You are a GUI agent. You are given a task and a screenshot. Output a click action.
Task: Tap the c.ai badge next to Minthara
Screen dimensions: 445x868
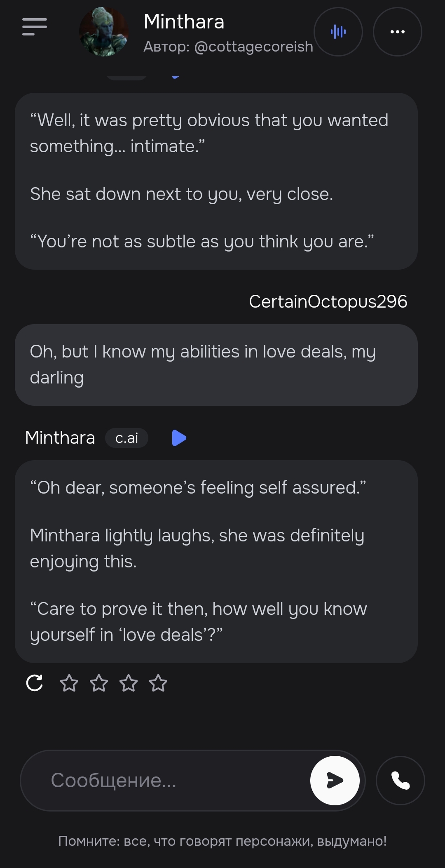point(126,438)
